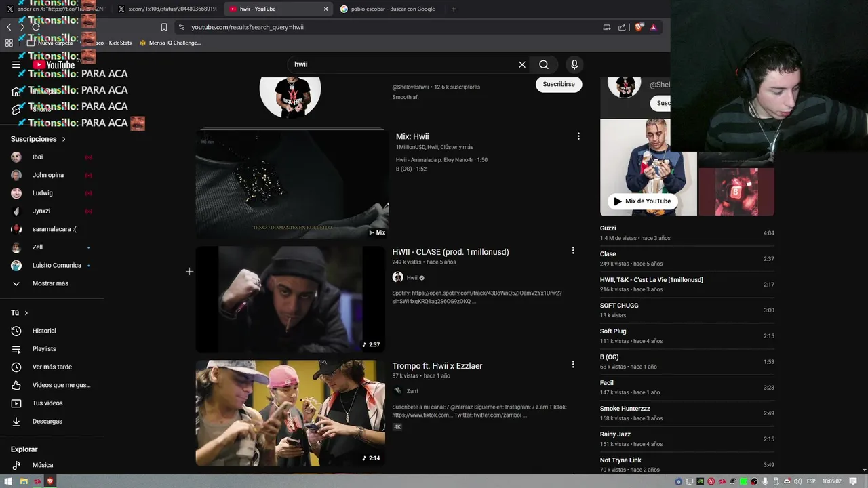Viewport: 868px width, 488px height.
Task: Open Ibai subscription channel
Action: click(x=52, y=157)
